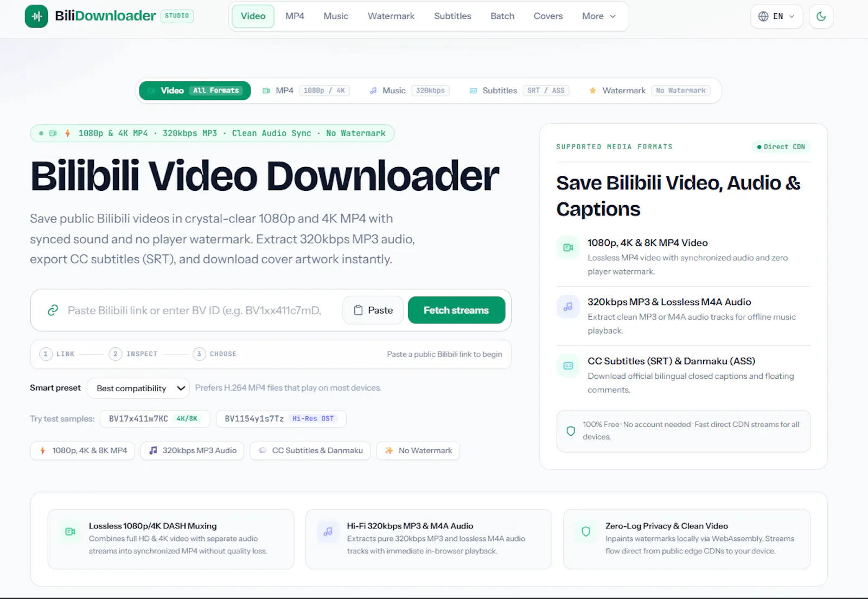868x599 pixels.
Task: Choose the Music 320kbps pill
Action: 410,91
